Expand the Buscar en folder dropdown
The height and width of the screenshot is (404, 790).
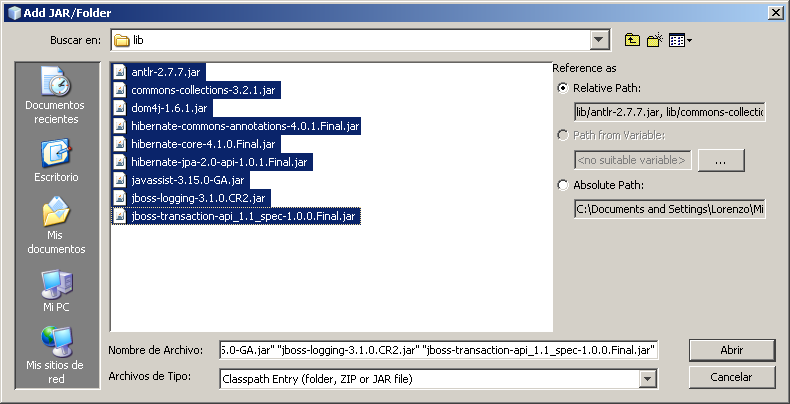pos(599,40)
